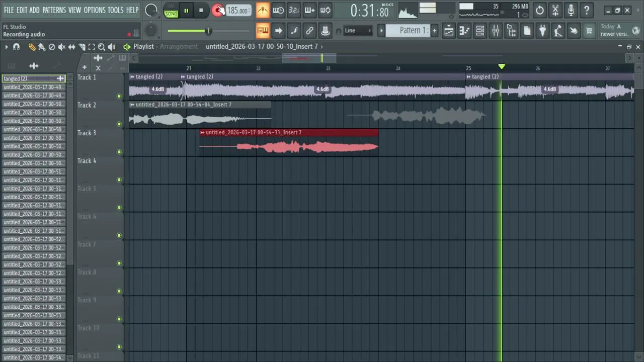Open the Plugin picker plug icon
Screen dimensions: 644x362
(542, 31)
